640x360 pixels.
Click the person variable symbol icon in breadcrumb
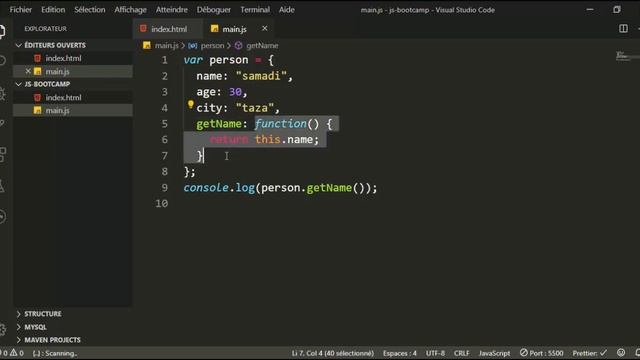click(x=193, y=46)
